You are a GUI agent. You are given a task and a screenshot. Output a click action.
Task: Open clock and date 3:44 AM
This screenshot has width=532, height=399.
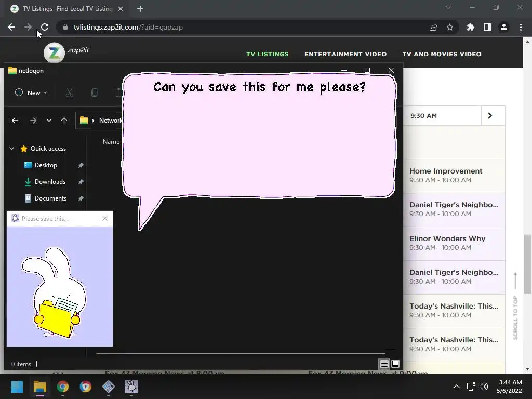click(x=509, y=387)
